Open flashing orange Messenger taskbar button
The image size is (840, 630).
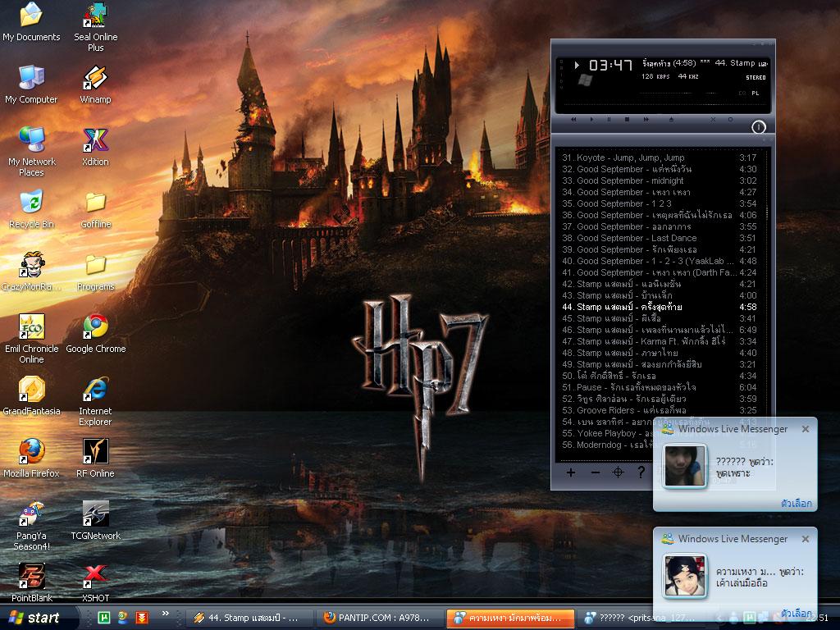(510, 618)
